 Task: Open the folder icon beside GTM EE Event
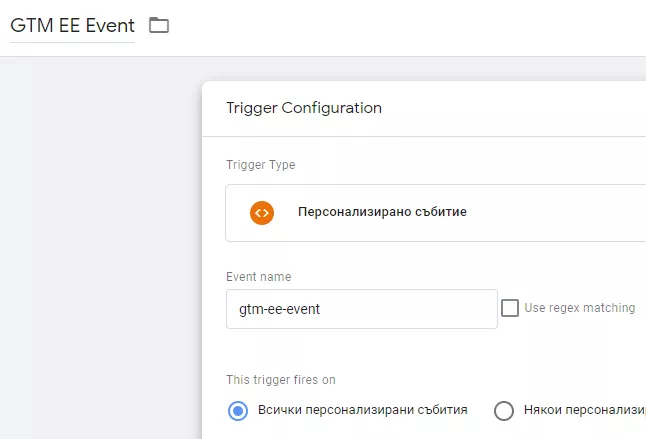click(159, 25)
